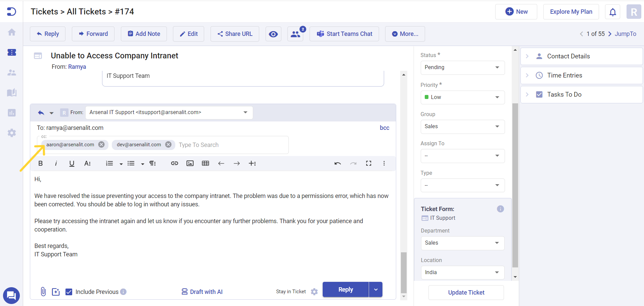Toggle underline formatting in the editor
The height and width of the screenshot is (306, 644).
tap(72, 163)
